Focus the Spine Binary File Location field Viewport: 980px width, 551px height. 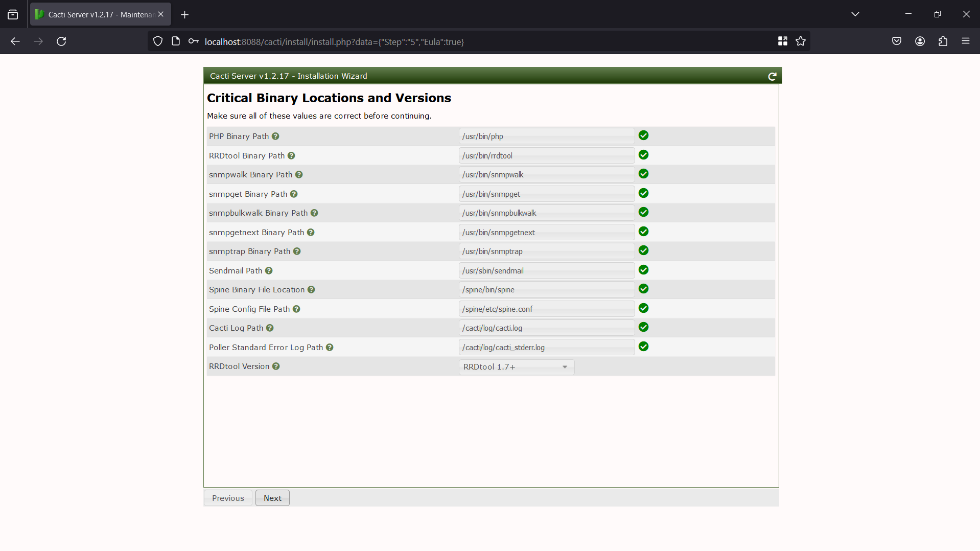click(x=547, y=290)
